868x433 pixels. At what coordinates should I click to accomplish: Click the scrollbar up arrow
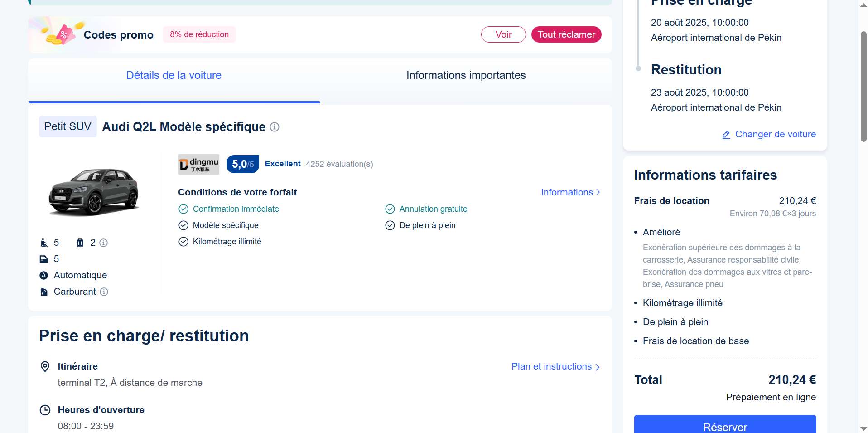pyautogui.click(x=863, y=4)
